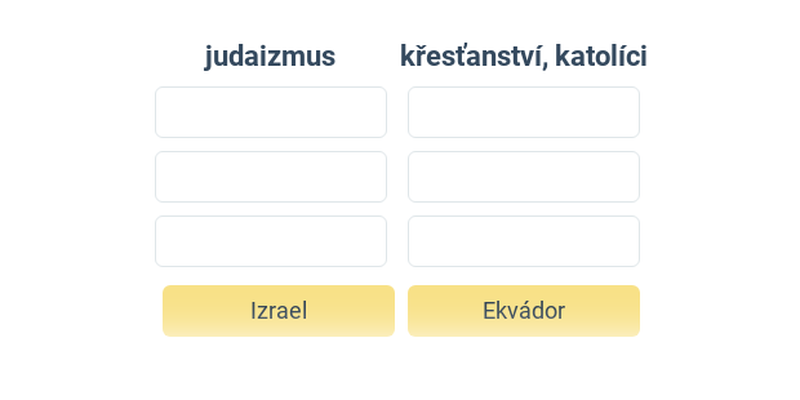Click the judaizmus column heading
Image resolution: width=800 pixels, height=400 pixels.
[270, 57]
